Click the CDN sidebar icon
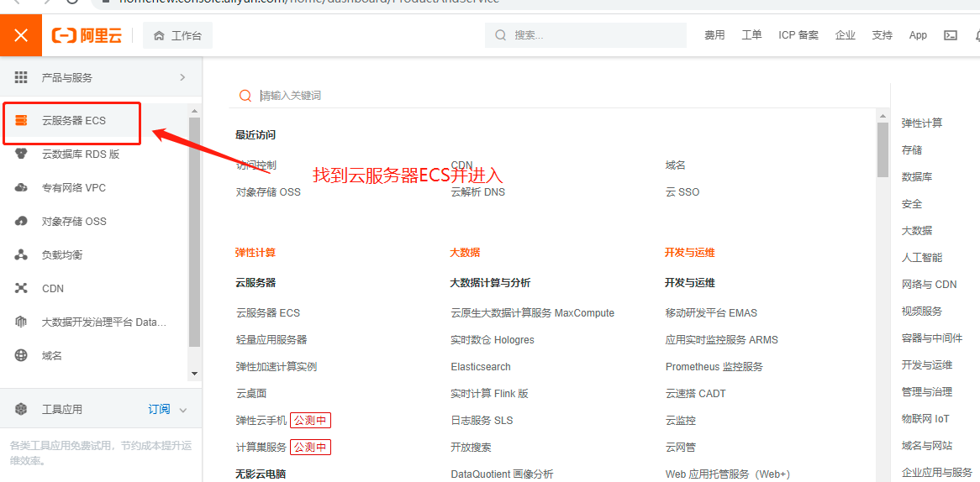 tap(21, 288)
